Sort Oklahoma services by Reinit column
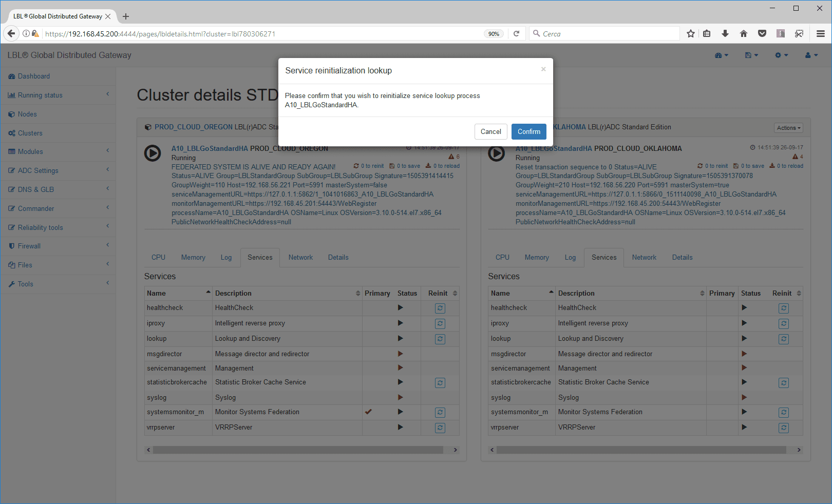 pos(786,294)
